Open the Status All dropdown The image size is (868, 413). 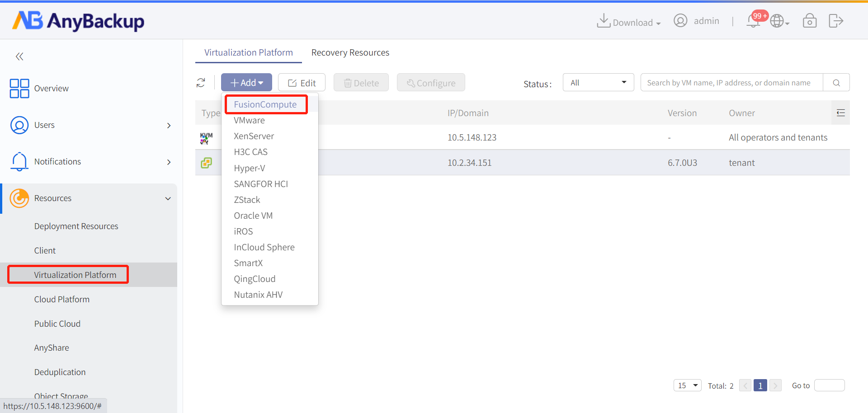pyautogui.click(x=598, y=82)
